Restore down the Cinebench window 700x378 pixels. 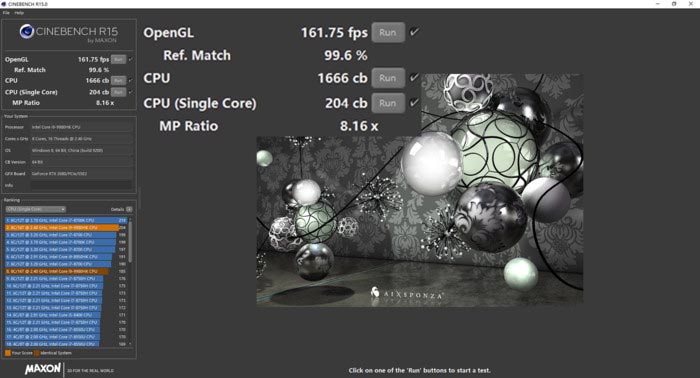coord(674,4)
